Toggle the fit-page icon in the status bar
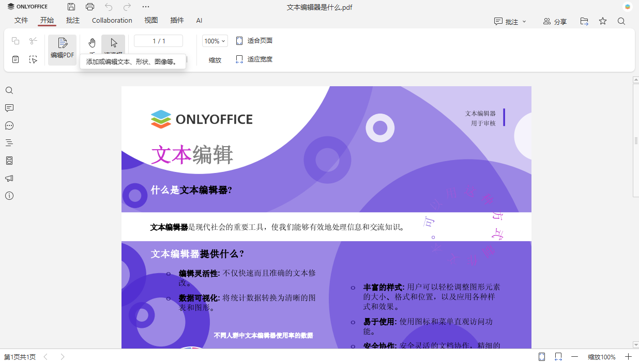The image size is (639, 364). [542, 356]
